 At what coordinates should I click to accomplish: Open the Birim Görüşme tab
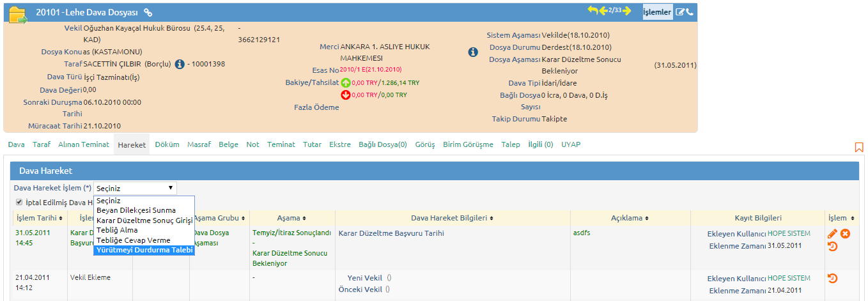tap(468, 144)
